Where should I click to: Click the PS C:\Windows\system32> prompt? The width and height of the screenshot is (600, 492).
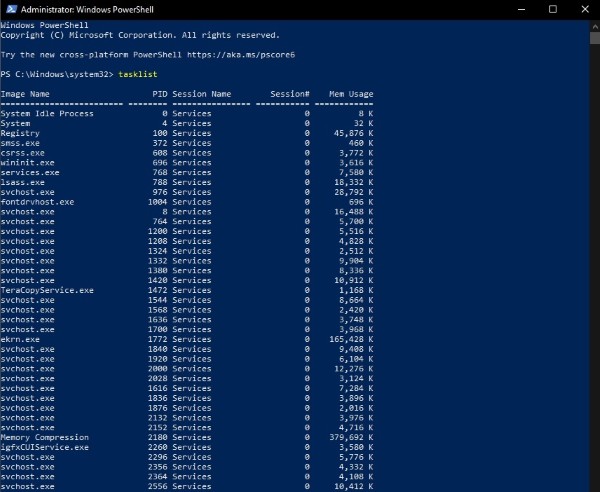pyautogui.click(x=57, y=74)
